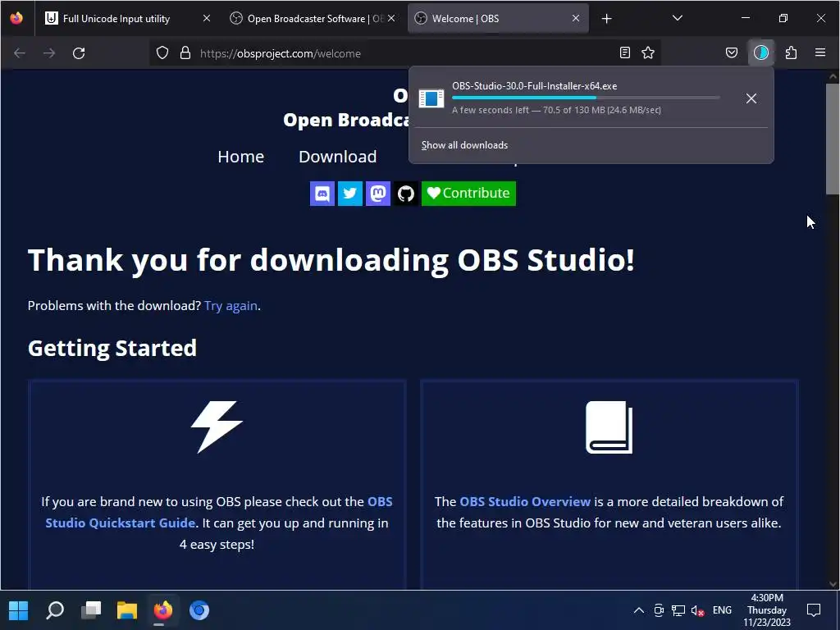Open the extensions puzzle icon
The width and height of the screenshot is (840, 630).
coord(791,52)
